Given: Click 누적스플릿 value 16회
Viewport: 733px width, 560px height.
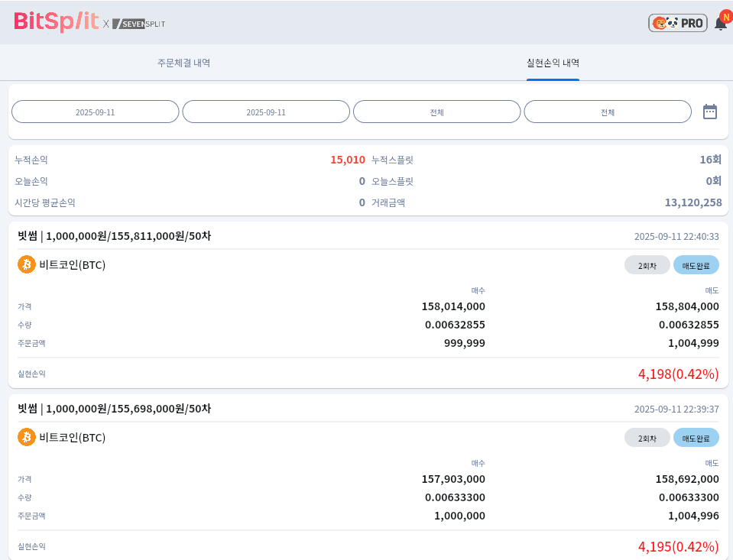Looking at the screenshot, I should tap(711, 160).
